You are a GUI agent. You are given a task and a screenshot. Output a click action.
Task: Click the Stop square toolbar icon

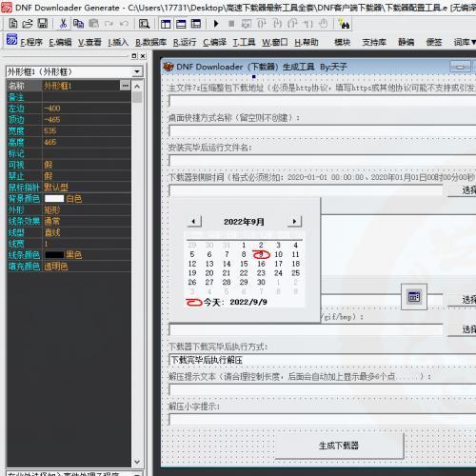(x=231, y=24)
